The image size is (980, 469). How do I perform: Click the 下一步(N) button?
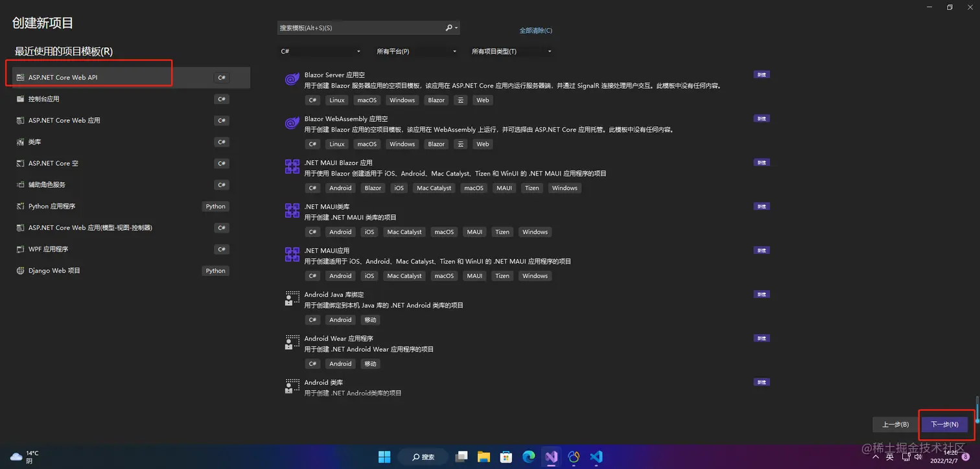[944, 424]
